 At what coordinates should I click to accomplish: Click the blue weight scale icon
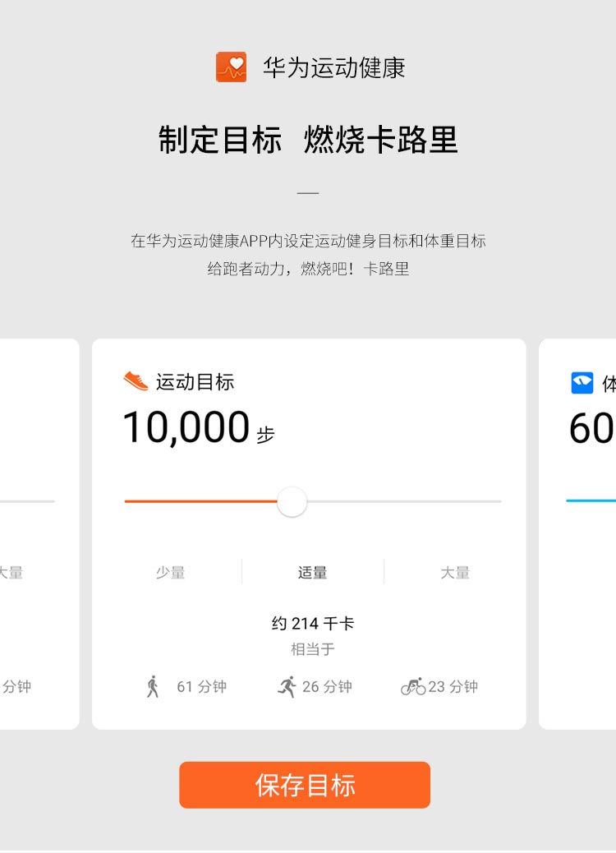tap(582, 383)
